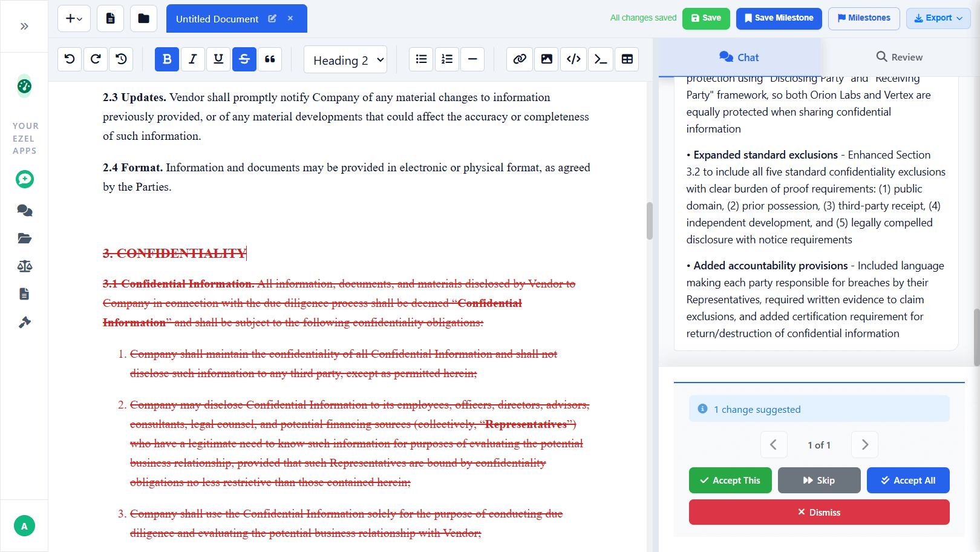
Task: Toggle strikethrough formatting
Action: click(x=244, y=59)
